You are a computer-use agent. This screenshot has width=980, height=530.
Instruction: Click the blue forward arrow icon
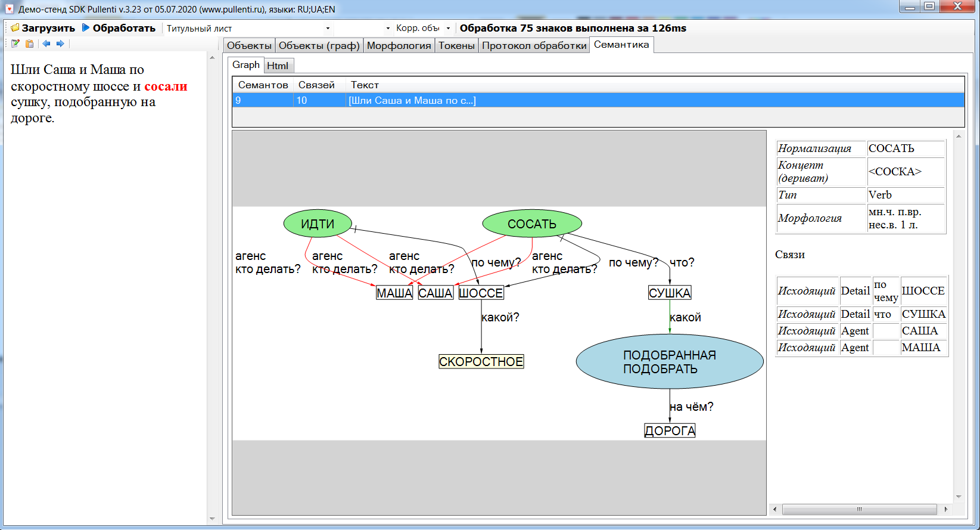click(60, 44)
